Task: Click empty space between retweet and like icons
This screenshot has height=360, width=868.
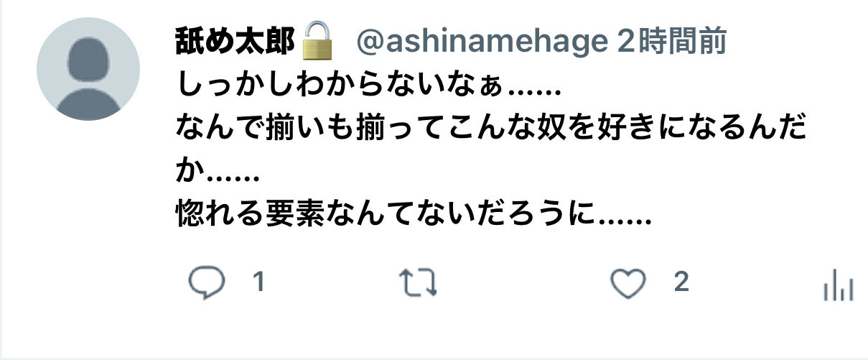Action: [x=523, y=284]
